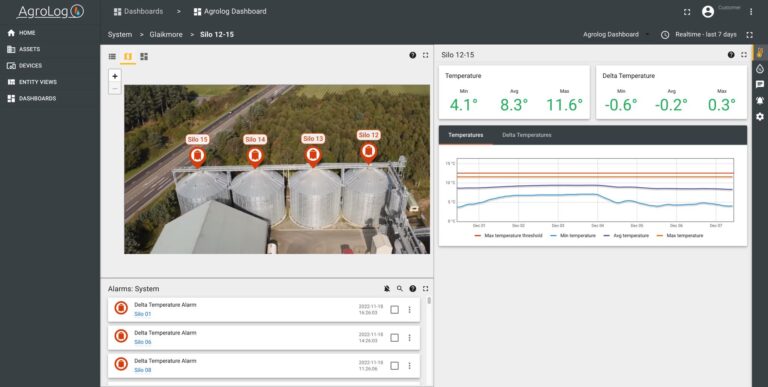
Task: Expand dashboard to fullscreen next to time window
Action: 749,35
